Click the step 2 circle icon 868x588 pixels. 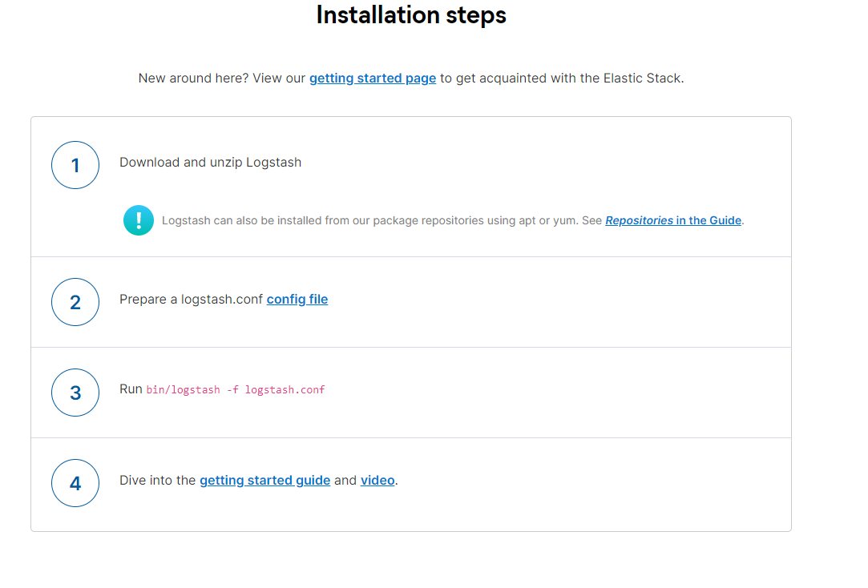pos(75,302)
